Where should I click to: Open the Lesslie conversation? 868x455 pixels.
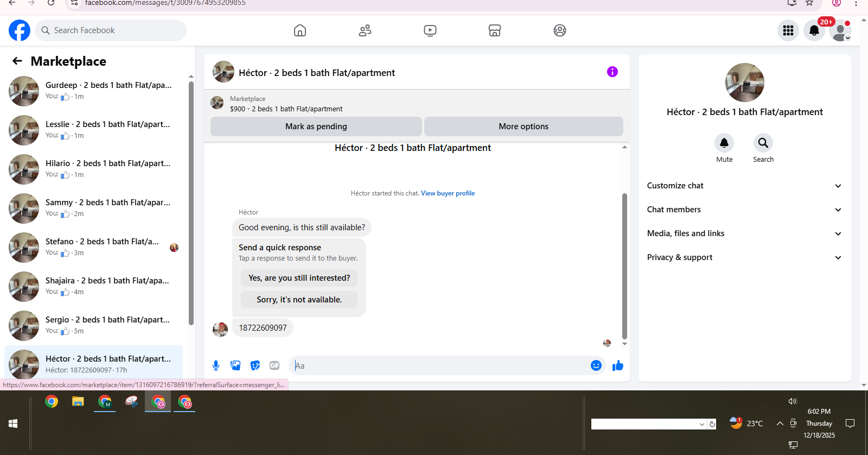pos(93,130)
